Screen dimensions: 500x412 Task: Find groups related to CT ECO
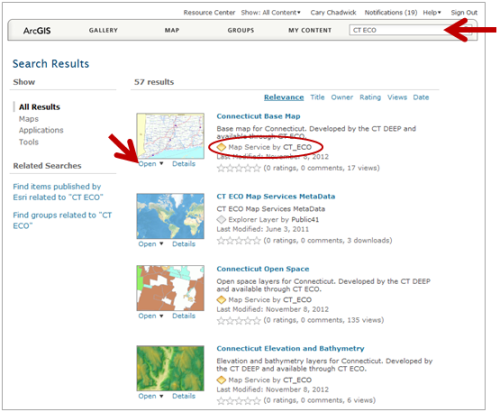click(x=62, y=220)
